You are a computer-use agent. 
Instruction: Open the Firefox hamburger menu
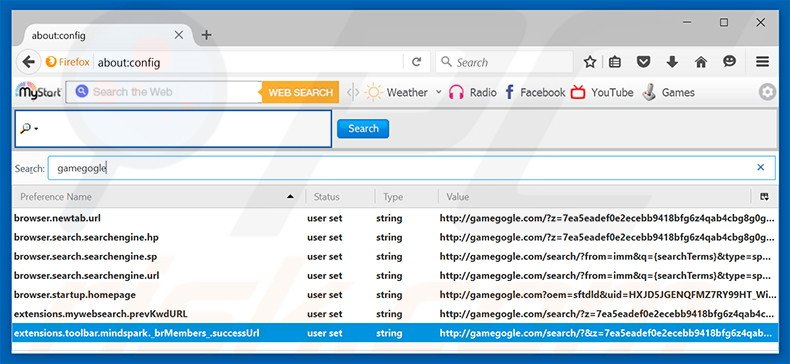pyautogui.click(x=762, y=62)
